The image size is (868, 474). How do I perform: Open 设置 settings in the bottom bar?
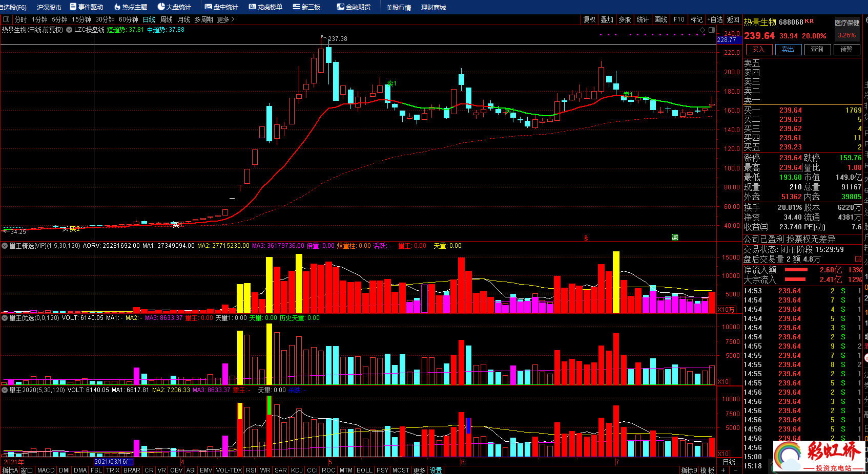(x=436, y=470)
